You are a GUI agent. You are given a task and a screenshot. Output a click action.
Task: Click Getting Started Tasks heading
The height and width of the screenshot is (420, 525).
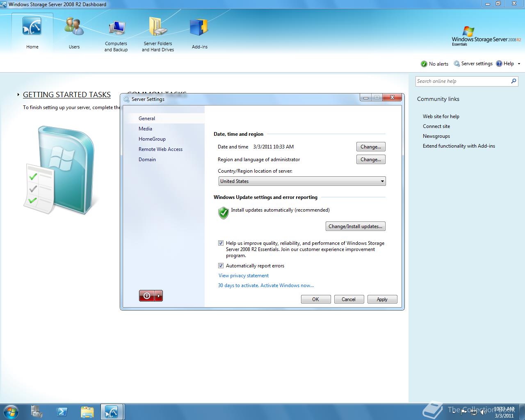point(67,95)
